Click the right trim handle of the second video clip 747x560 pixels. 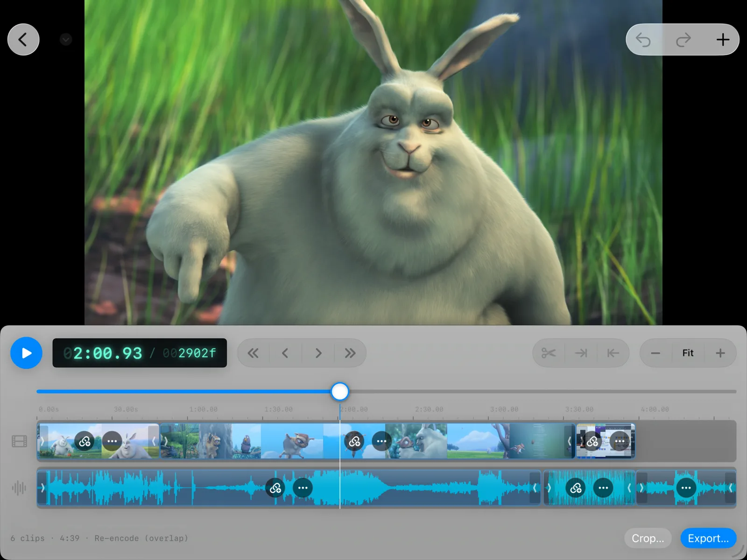pyautogui.click(x=569, y=441)
